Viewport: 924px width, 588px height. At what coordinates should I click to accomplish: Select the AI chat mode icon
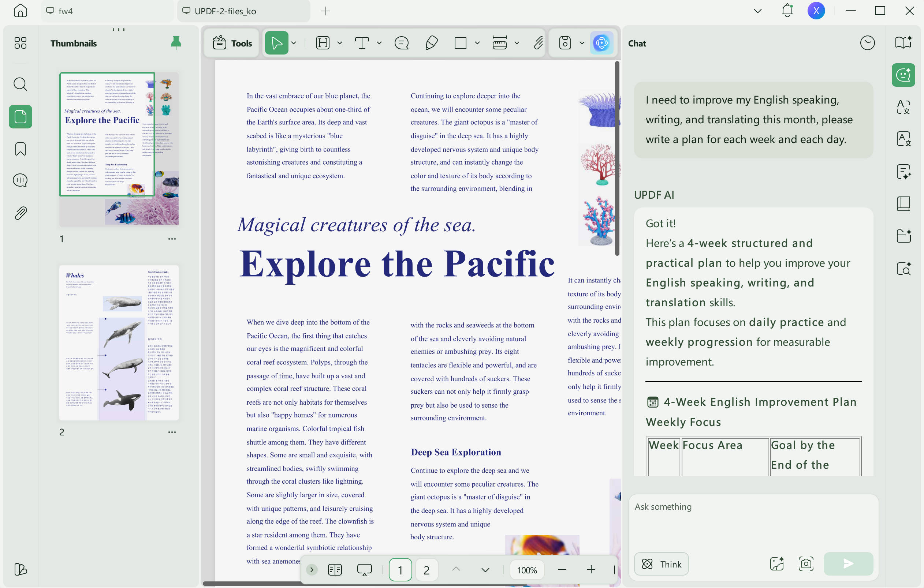click(x=903, y=75)
